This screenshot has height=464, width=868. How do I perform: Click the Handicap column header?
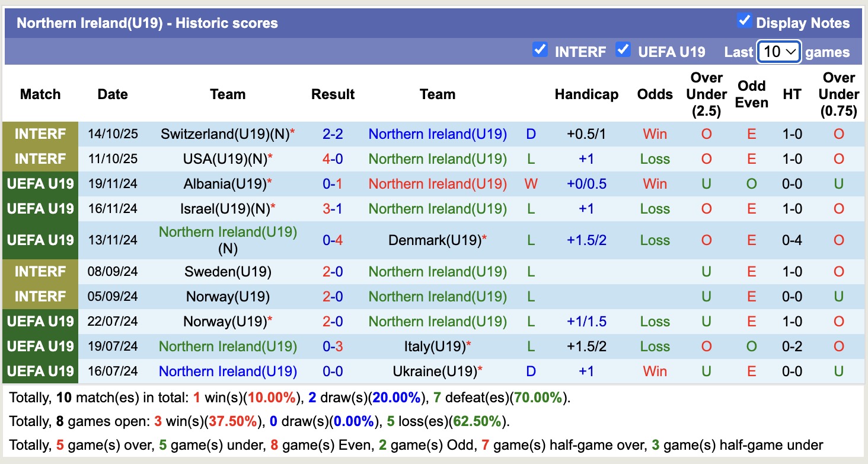586,94
